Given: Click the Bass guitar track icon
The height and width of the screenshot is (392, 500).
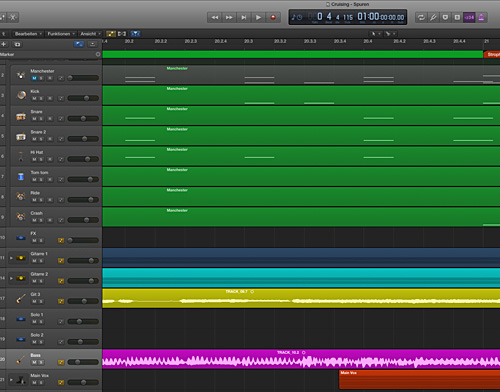Looking at the screenshot, I should pyautogui.click(x=21, y=359).
